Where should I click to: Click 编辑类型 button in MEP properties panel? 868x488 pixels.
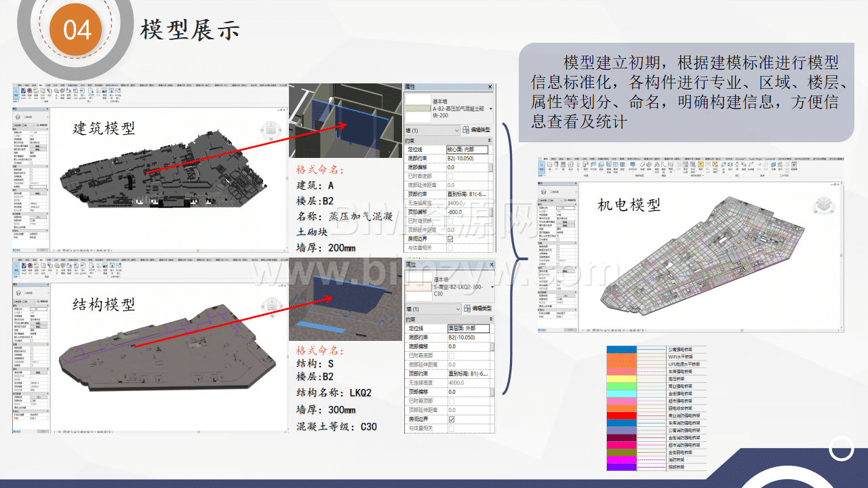pyautogui.click(x=570, y=201)
